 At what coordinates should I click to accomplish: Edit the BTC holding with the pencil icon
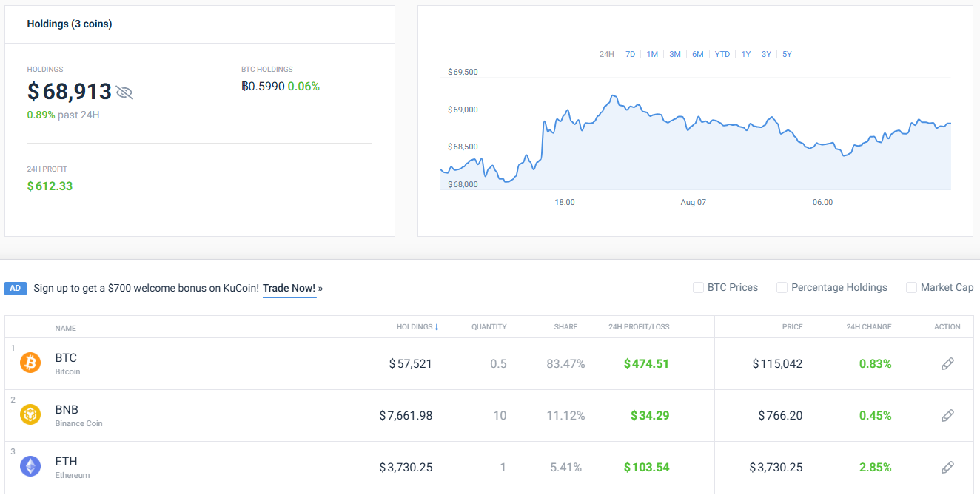coord(947,363)
